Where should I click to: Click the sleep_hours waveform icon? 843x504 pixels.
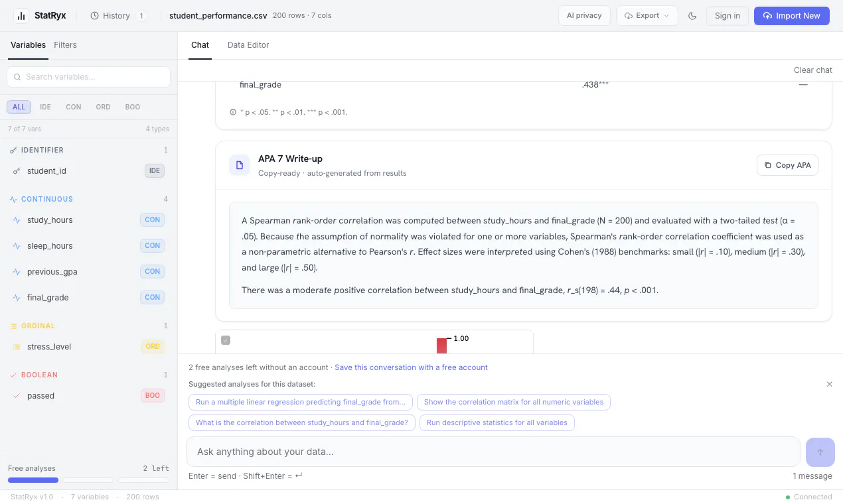click(x=17, y=246)
